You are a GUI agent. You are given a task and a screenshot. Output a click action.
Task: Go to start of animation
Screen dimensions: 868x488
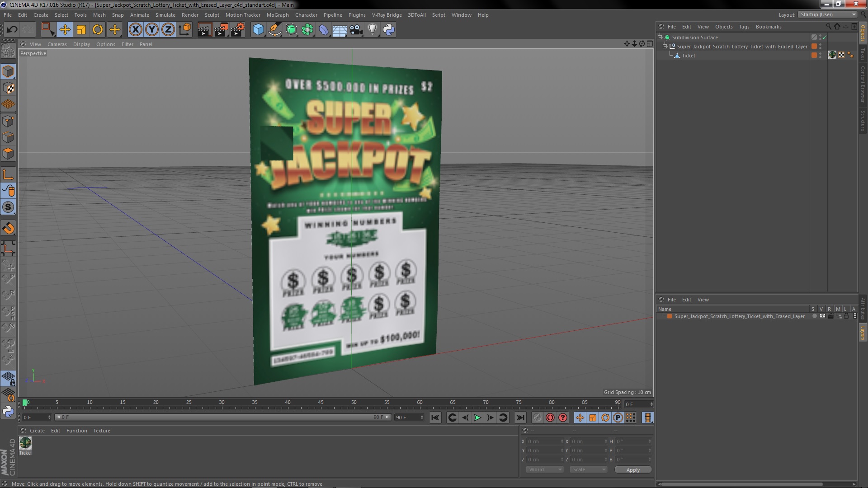435,418
